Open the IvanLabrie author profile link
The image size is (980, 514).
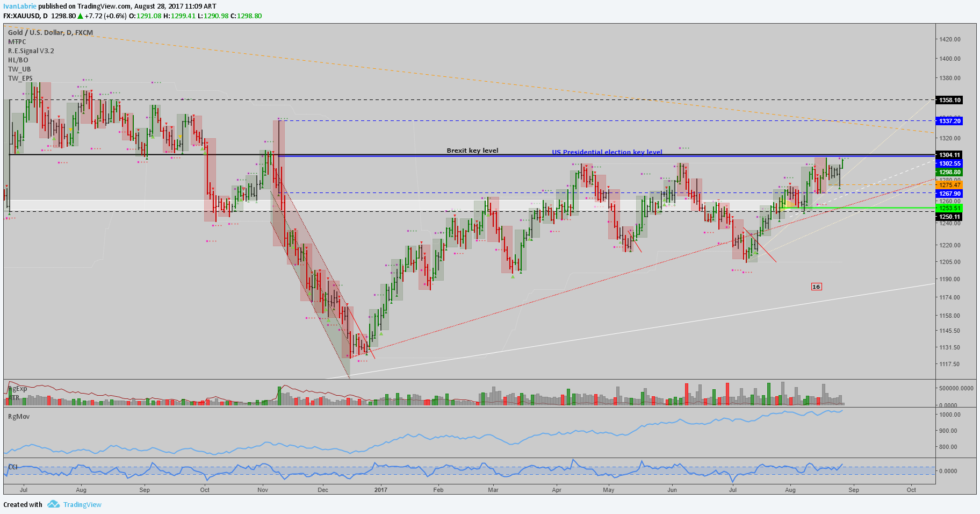click(x=20, y=6)
